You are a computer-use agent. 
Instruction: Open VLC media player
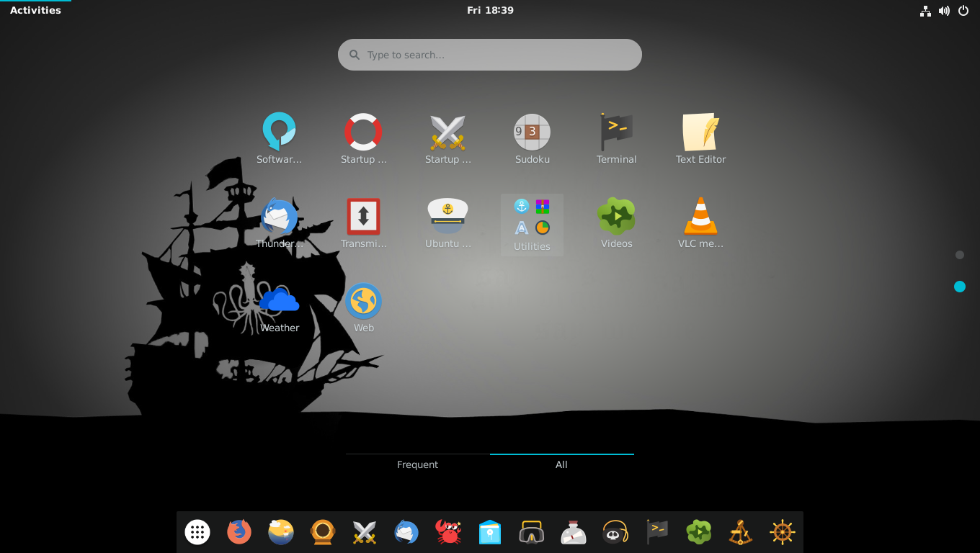701,223
